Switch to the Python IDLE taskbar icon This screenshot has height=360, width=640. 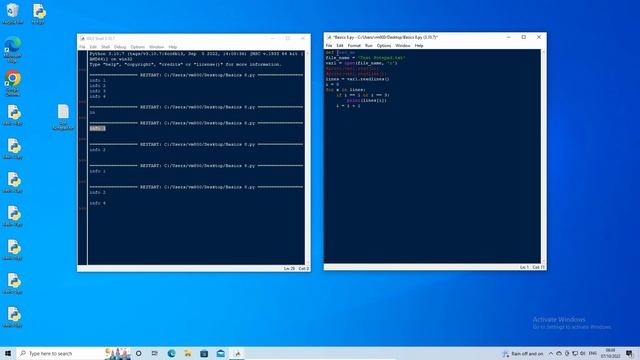click(x=237, y=353)
